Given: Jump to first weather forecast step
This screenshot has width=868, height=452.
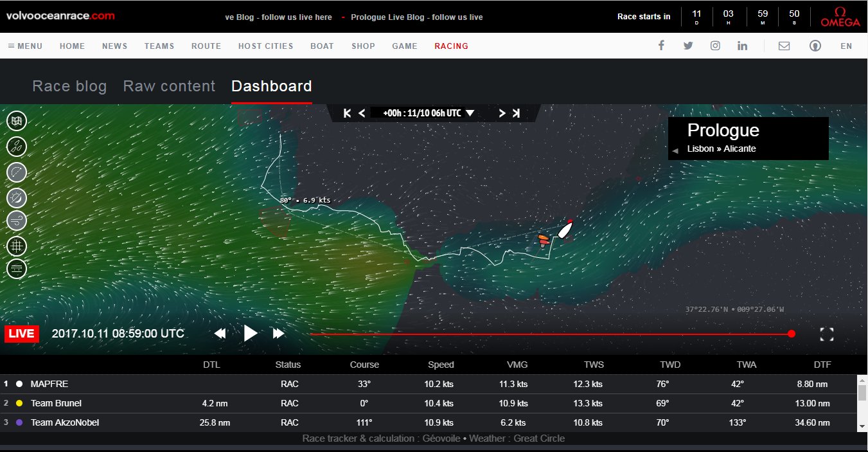Looking at the screenshot, I should tap(347, 113).
